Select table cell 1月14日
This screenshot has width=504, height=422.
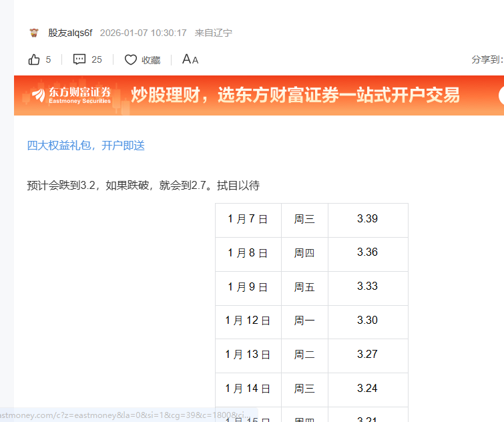pyautogui.click(x=248, y=390)
